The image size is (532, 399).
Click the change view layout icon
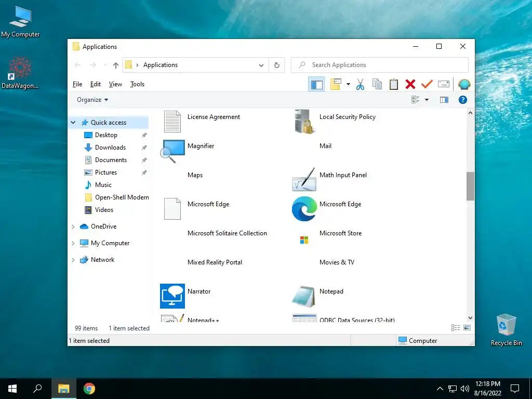[x=415, y=100]
